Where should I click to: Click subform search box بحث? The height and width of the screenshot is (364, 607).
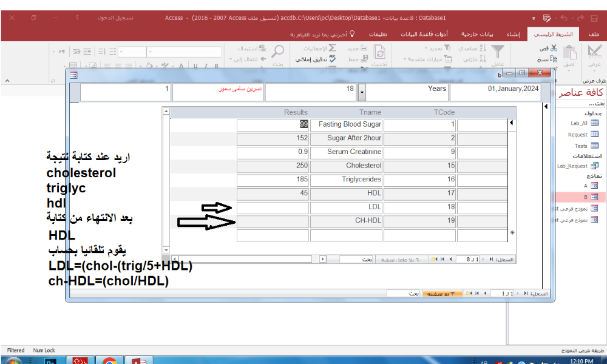click(356, 259)
